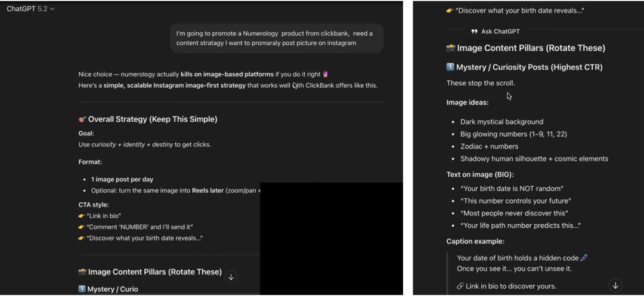
Task: Click the "Goal:" label
Action: (x=86, y=134)
